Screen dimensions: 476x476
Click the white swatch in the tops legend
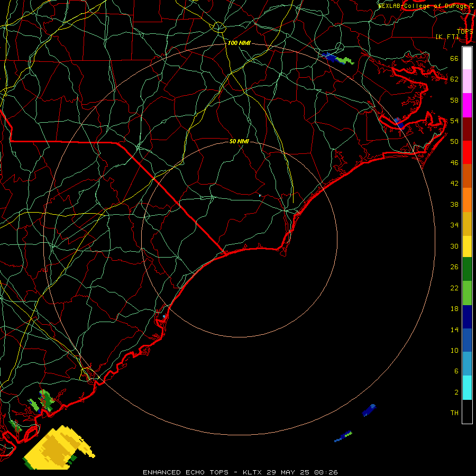pyautogui.click(x=467, y=58)
